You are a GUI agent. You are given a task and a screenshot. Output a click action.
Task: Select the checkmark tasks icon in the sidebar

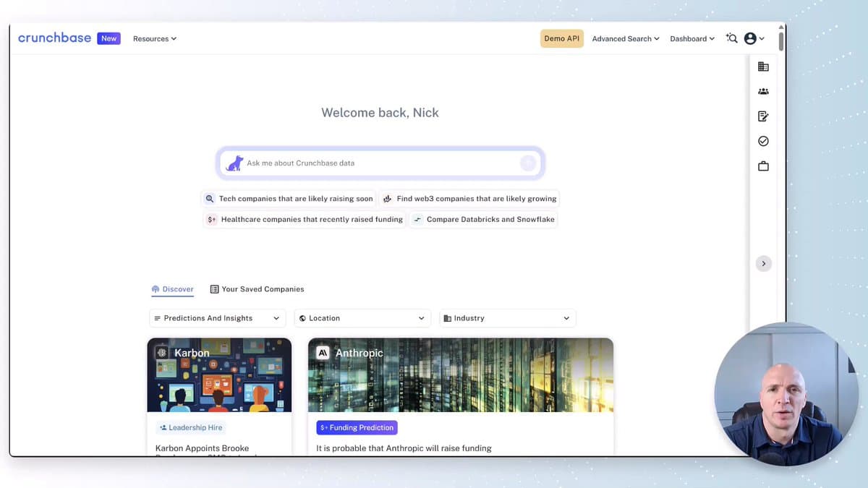(763, 140)
